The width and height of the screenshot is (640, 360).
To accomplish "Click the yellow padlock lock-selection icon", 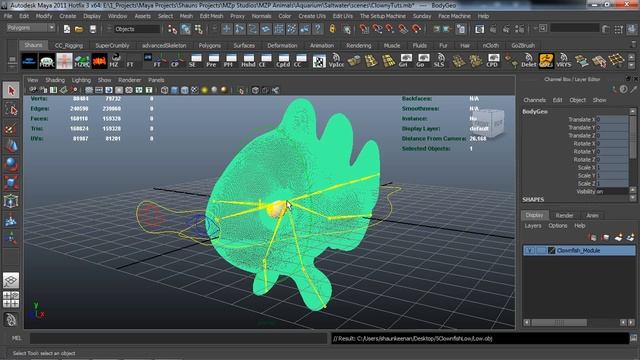I will click(332, 29).
